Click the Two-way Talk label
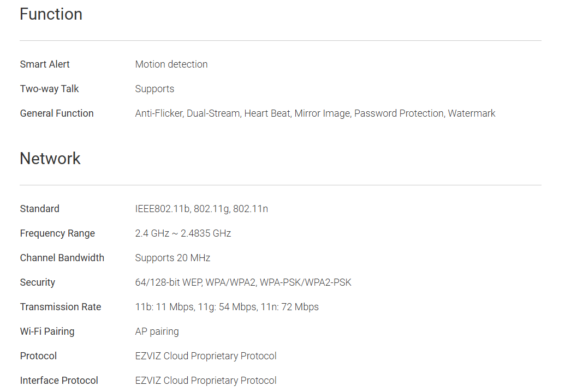583x392 pixels. tap(50, 89)
